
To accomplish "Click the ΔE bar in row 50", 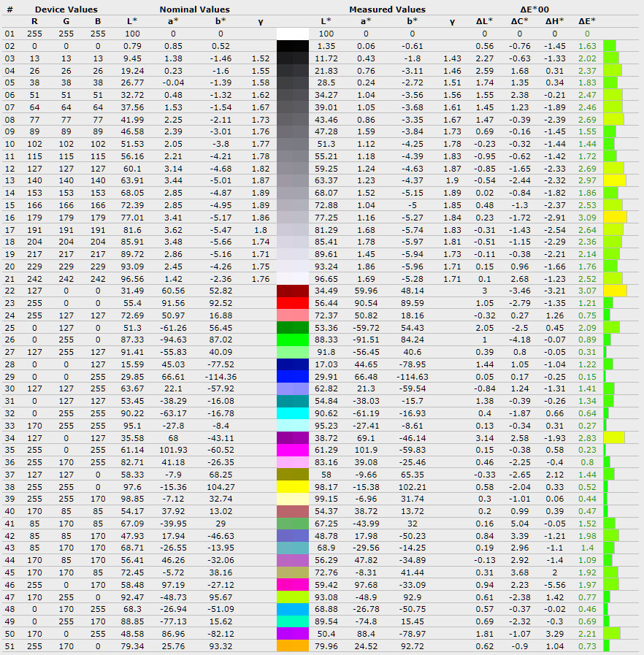I will point(612,635).
